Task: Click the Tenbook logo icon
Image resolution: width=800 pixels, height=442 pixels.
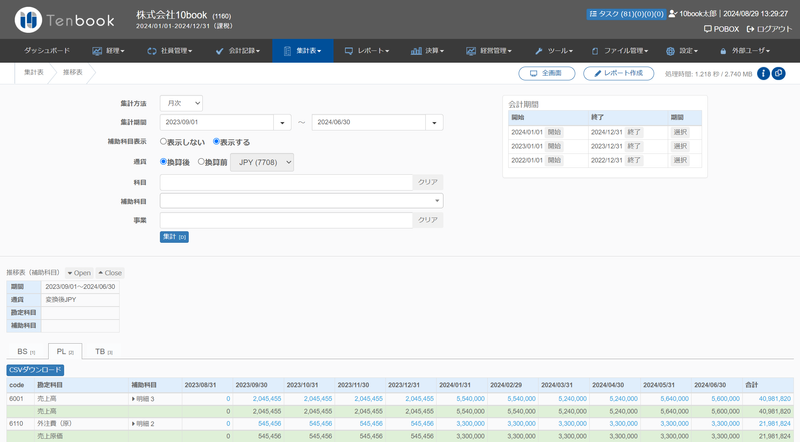Action: click(30, 19)
